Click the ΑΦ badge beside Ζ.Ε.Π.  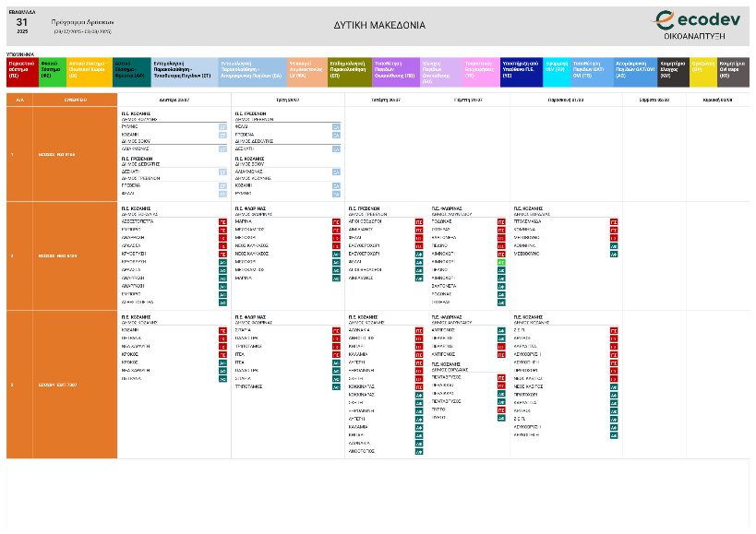(614, 420)
